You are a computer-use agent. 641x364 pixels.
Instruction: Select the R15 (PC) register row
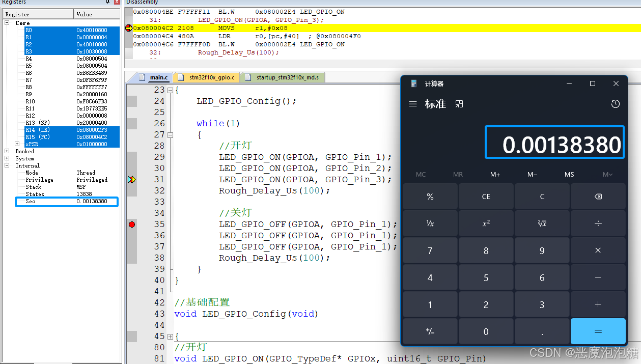tap(72, 137)
